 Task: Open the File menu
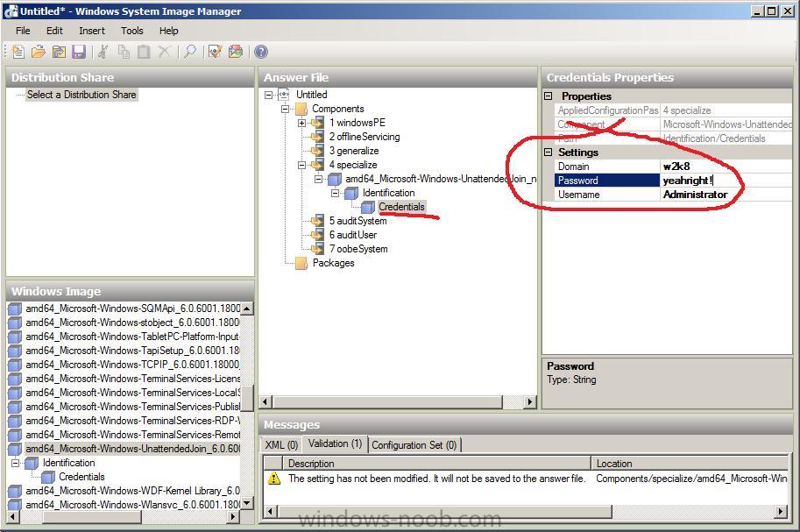[23, 31]
